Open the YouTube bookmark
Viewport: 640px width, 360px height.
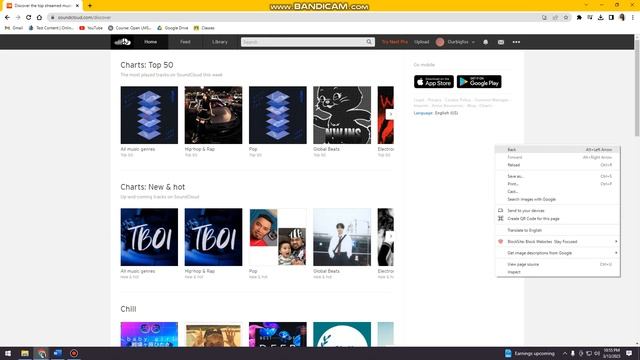pyautogui.click(x=91, y=28)
